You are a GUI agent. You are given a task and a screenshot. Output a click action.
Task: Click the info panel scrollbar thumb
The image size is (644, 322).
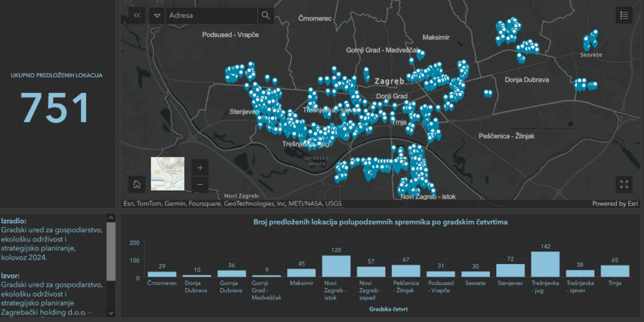coord(111,252)
